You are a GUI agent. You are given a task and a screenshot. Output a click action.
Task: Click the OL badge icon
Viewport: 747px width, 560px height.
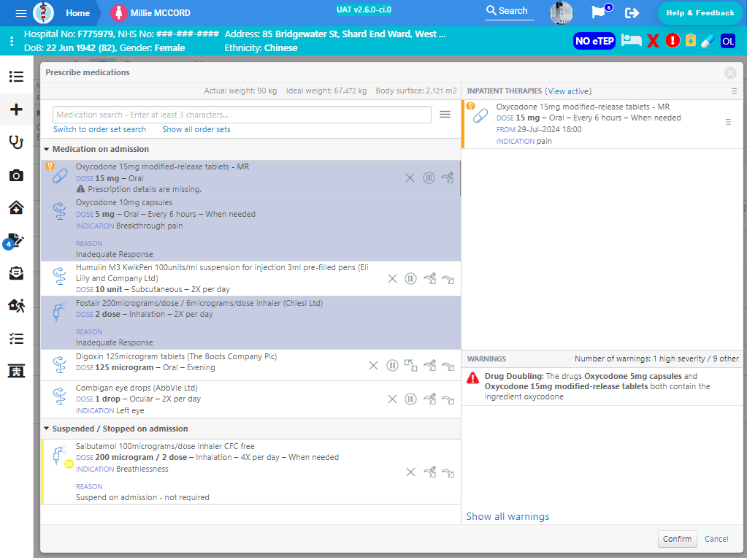pos(728,41)
